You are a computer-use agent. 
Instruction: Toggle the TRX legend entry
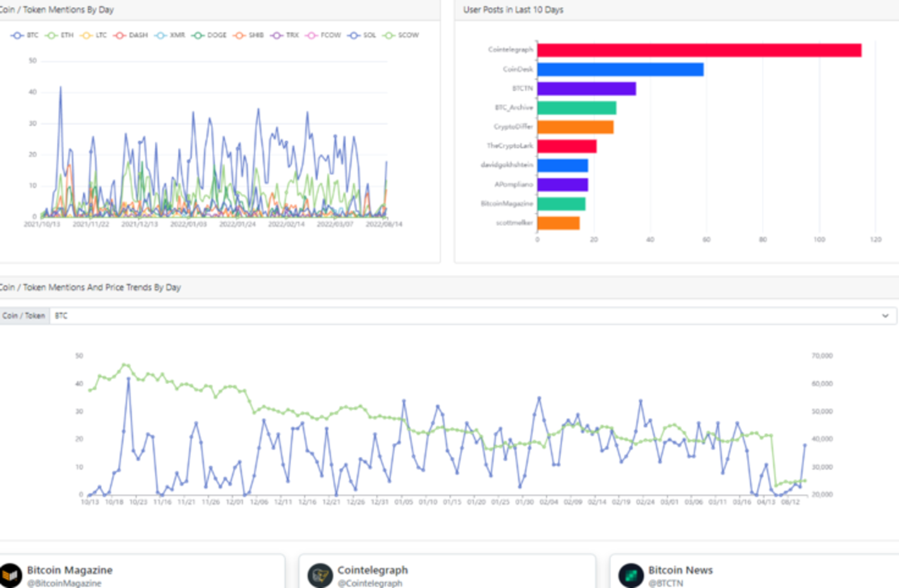click(x=284, y=35)
